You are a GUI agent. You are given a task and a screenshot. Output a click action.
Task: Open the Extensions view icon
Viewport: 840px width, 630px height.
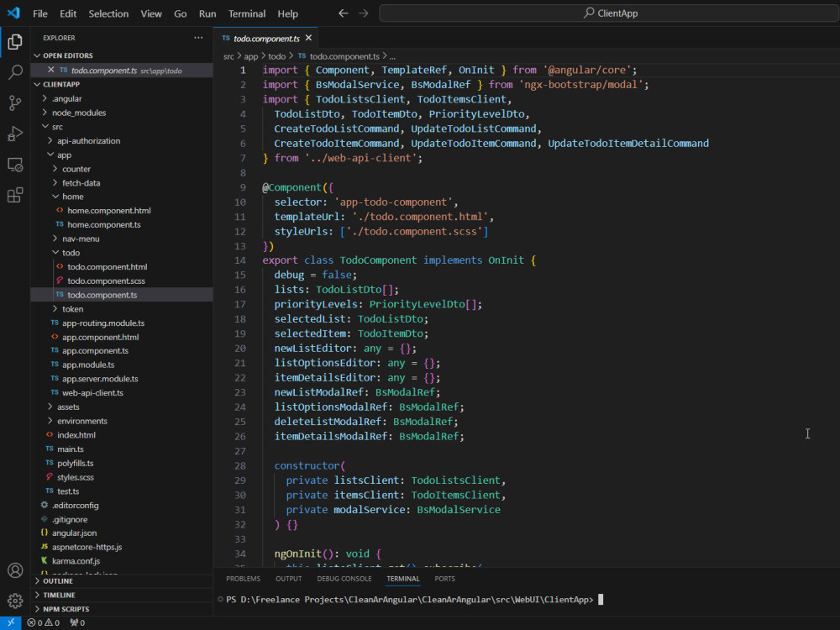(15, 195)
